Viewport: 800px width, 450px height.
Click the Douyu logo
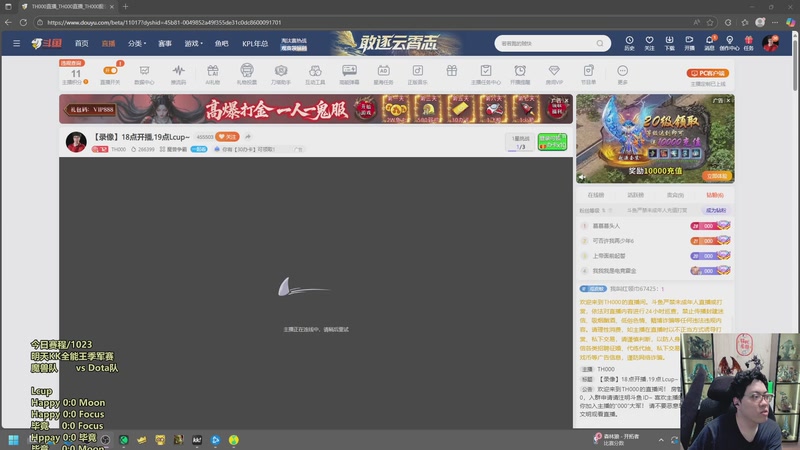click(x=46, y=43)
